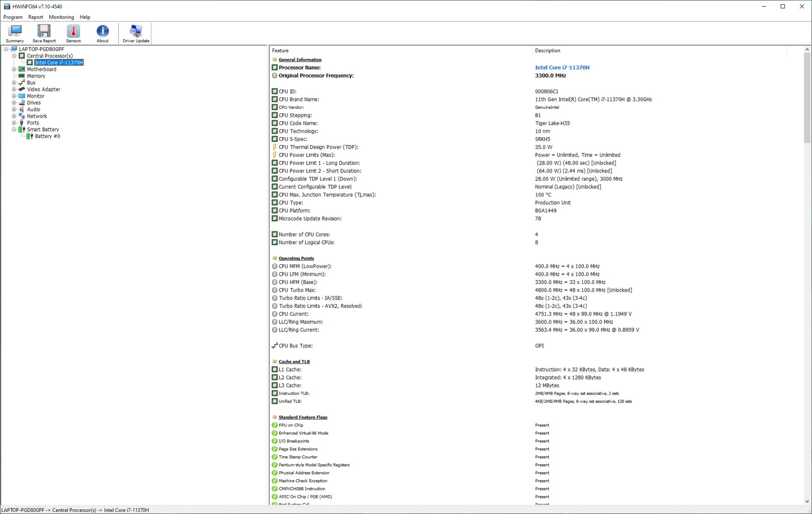Click the Monitor icon in the tree
This screenshot has height=514, width=812.
point(21,96)
